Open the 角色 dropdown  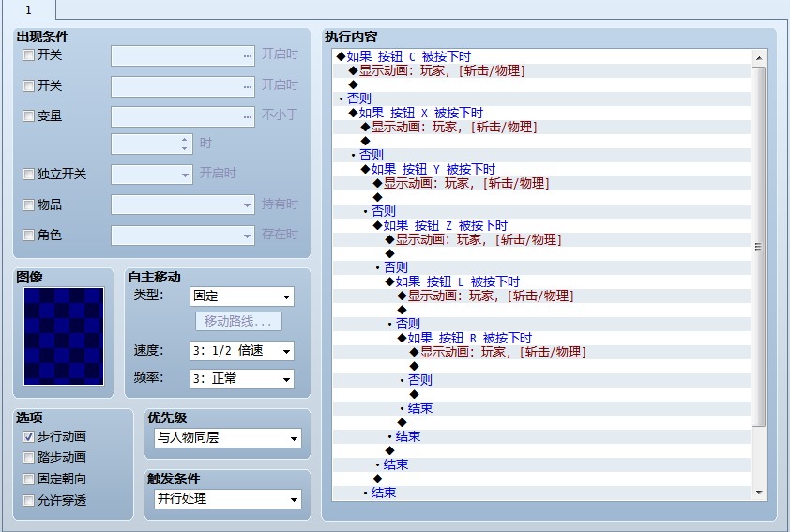(x=183, y=236)
